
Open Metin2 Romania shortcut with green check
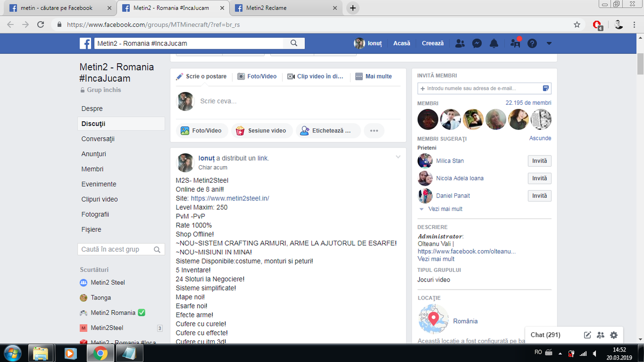pyautogui.click(x=113, y=313)
